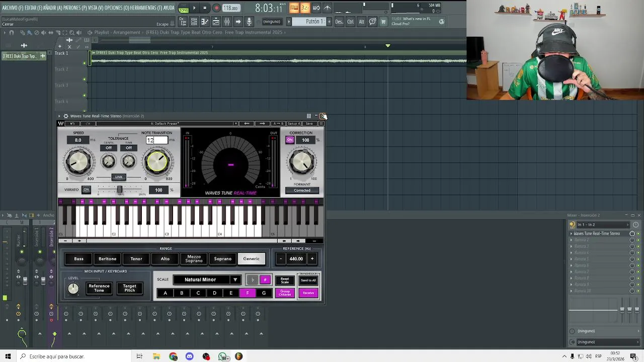Select root note F in scale row
The image size is (644, 362).
(x=248, y=293)
